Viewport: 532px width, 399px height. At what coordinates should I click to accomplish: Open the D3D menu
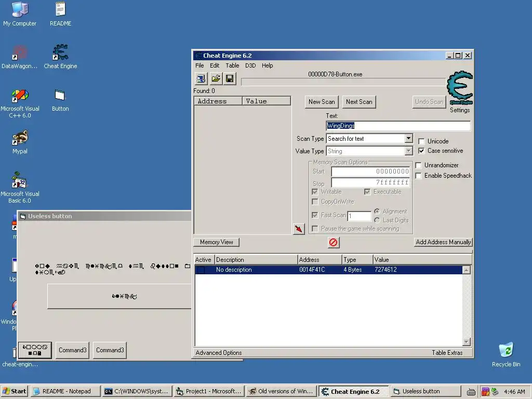tap(250, 65)
